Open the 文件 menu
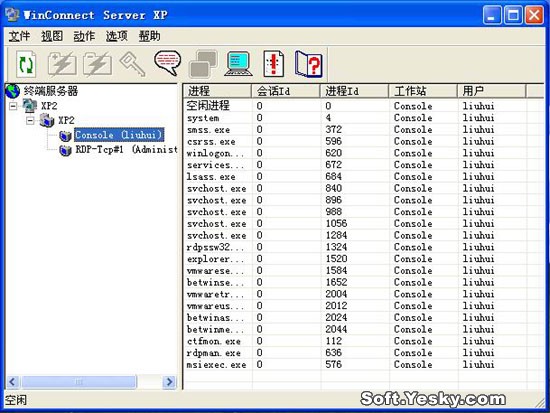This screenshot has width=550, height=413. click(19, 36)
